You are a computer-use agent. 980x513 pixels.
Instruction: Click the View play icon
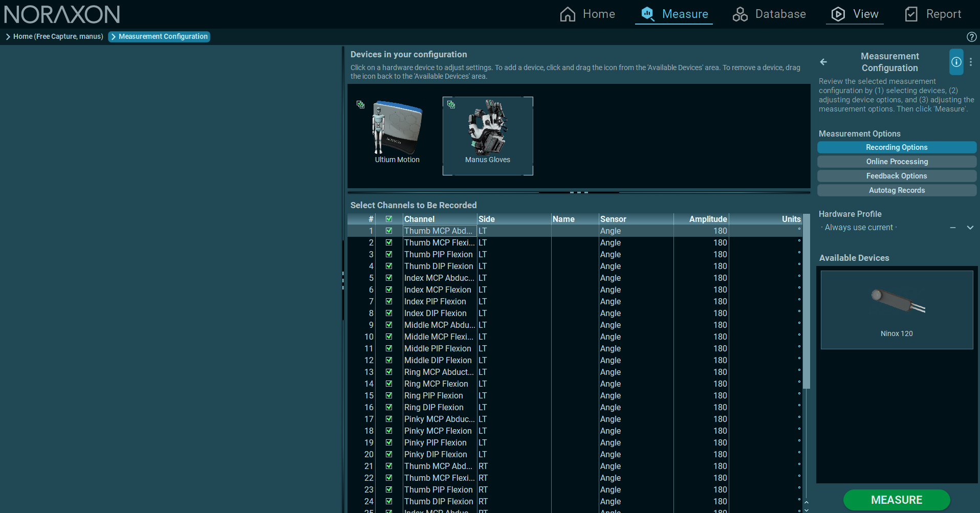point(838,14)
